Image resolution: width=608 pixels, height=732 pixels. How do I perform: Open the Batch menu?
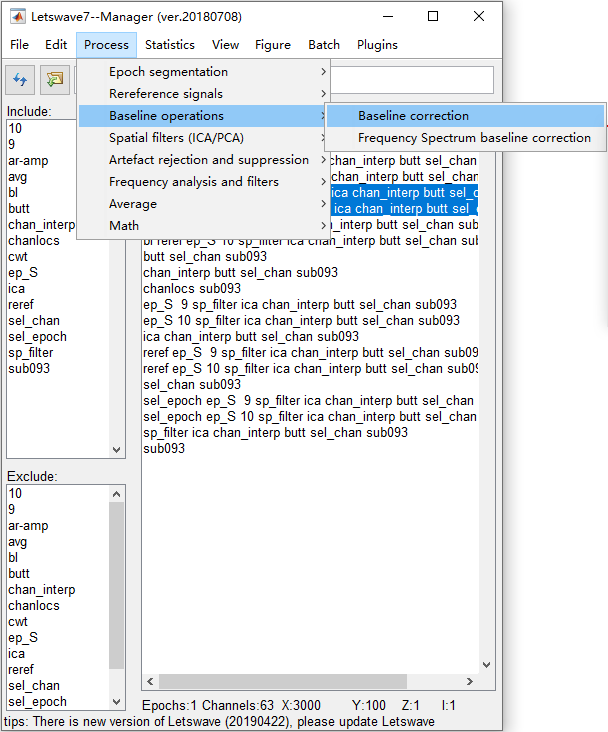(x=324, y=45)
